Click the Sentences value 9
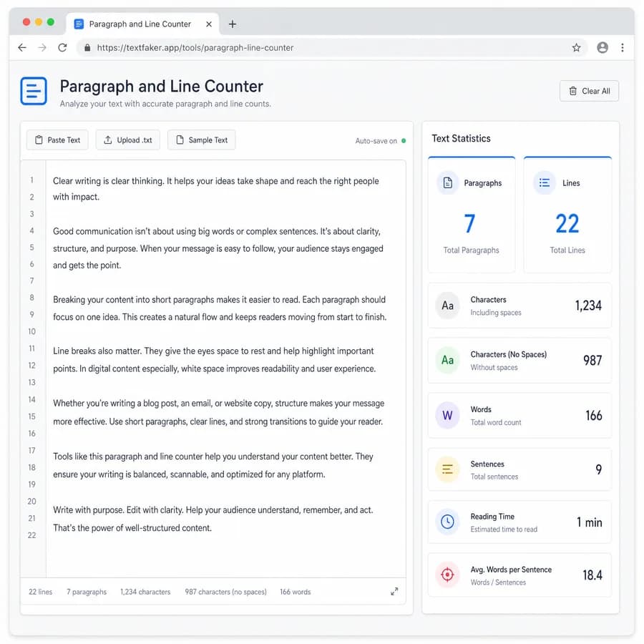The width and height of the screenshot is (644, 644). (x=598, y=469)
